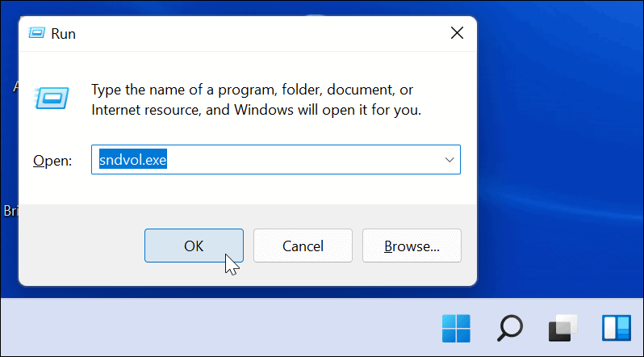Viewport: 644px width, 357px height.
Task: Click the large Run icon beside description
Action: tap(50, 98)
